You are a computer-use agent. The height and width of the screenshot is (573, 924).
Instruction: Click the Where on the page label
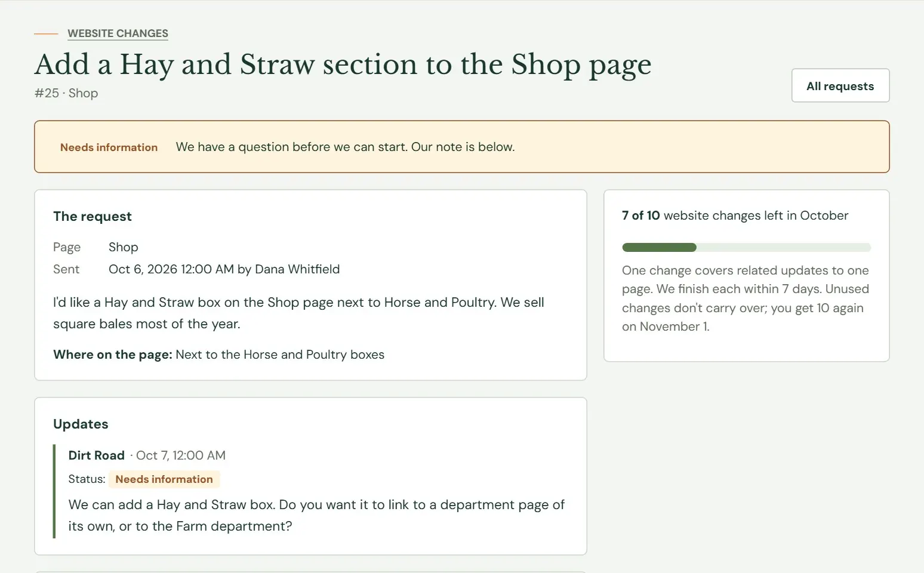[x=113, y=355]
